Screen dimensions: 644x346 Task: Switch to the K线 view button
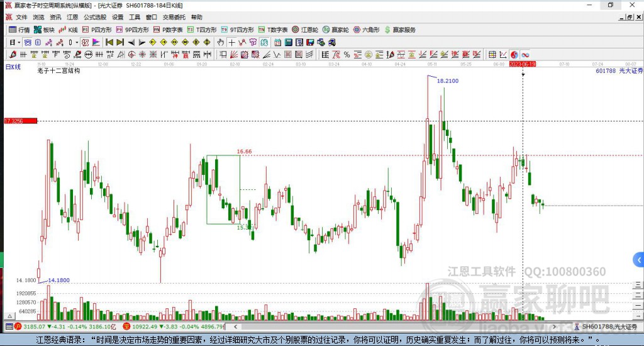point(68,30)
